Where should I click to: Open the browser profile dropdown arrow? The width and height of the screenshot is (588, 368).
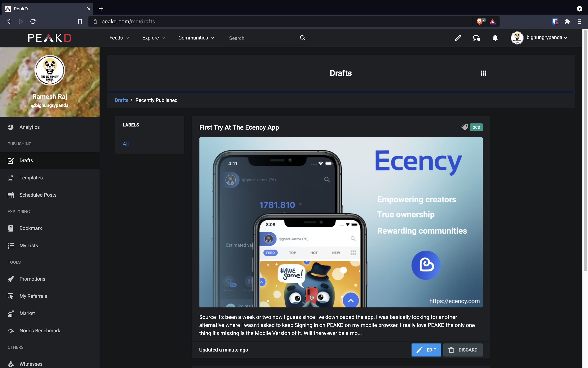[580, 9]
